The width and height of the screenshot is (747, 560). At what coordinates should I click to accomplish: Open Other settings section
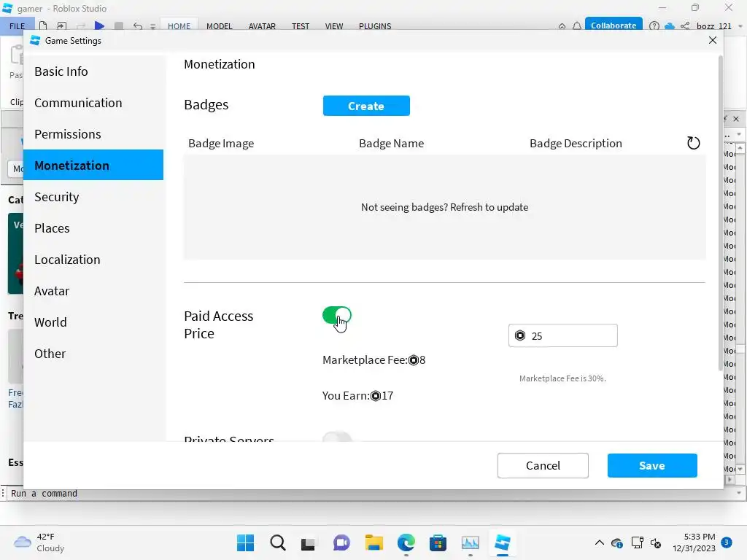[x=93, y=354]
